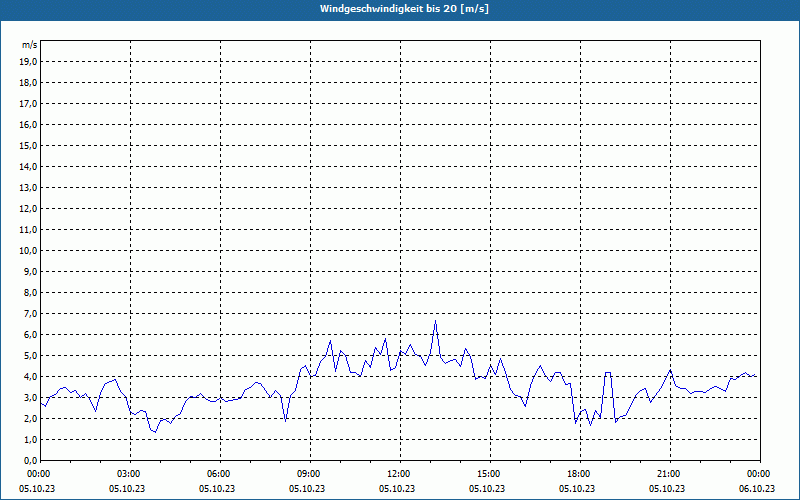Viewport: 800px width, 500px height.
Task: Select the m/s unit label on the y-axis
Action: [x=29, y=45]
